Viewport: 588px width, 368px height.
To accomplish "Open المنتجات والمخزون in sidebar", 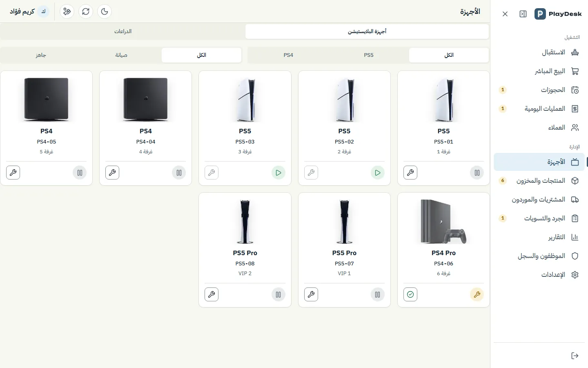I will (x=539, y=181).
